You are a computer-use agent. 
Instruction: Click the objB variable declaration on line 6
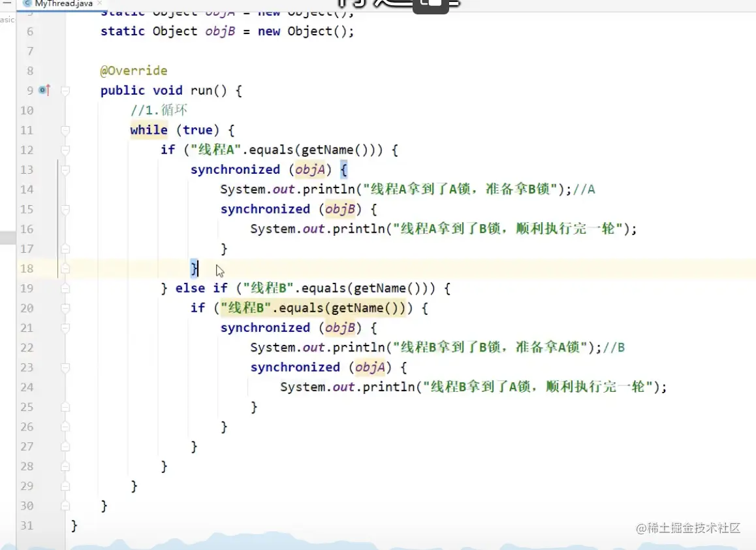tap(221, 32)
